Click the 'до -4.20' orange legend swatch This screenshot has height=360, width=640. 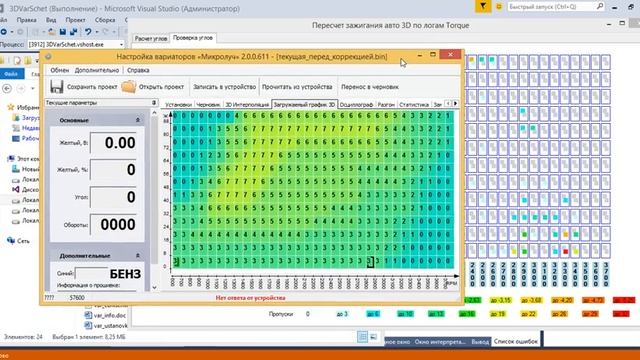(x=562, y=300)
